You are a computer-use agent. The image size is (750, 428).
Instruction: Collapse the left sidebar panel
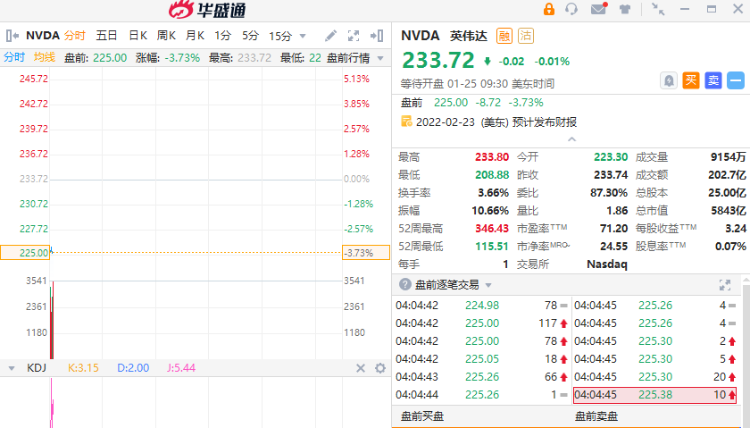tap(10, 35)
